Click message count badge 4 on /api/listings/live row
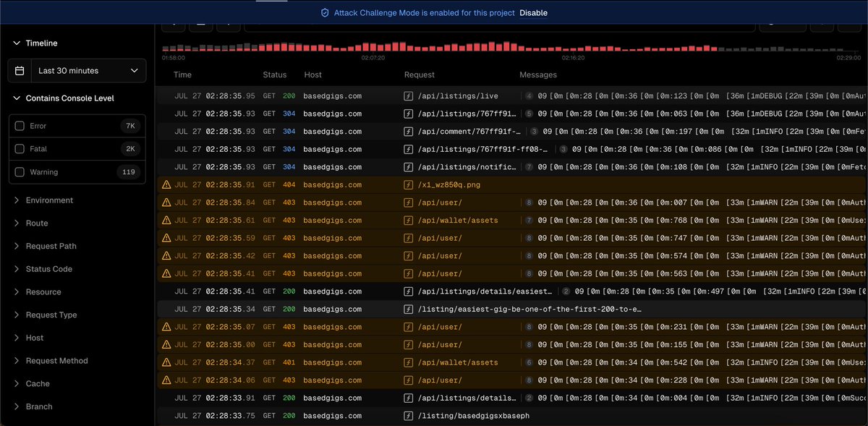 (x=529, y=96)
